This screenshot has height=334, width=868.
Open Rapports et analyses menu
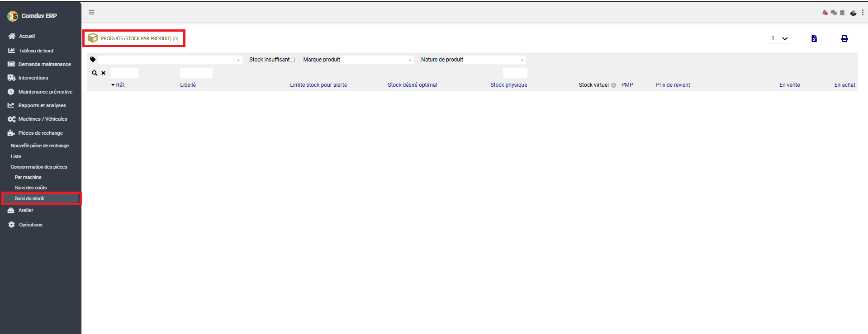point(42,105)
